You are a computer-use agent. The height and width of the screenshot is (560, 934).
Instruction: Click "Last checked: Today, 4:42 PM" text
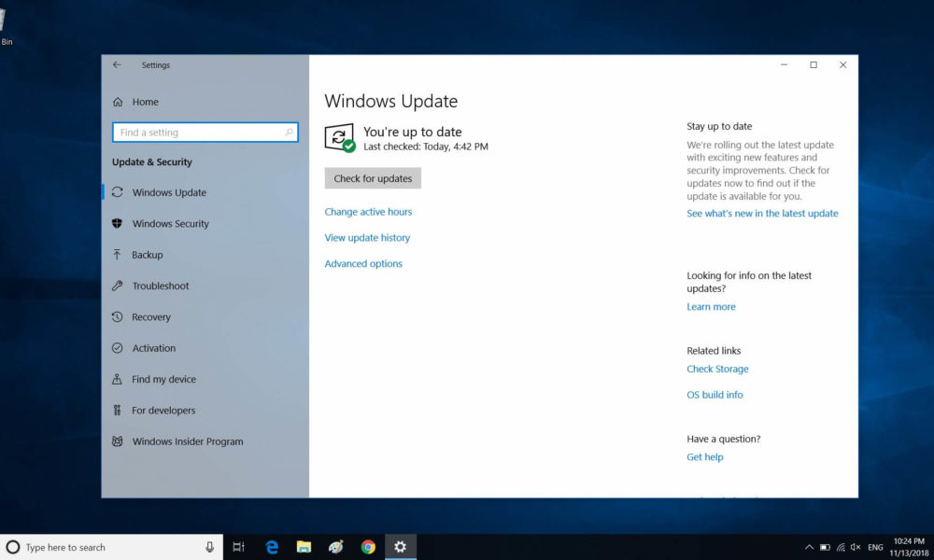[x=425, y=147]
